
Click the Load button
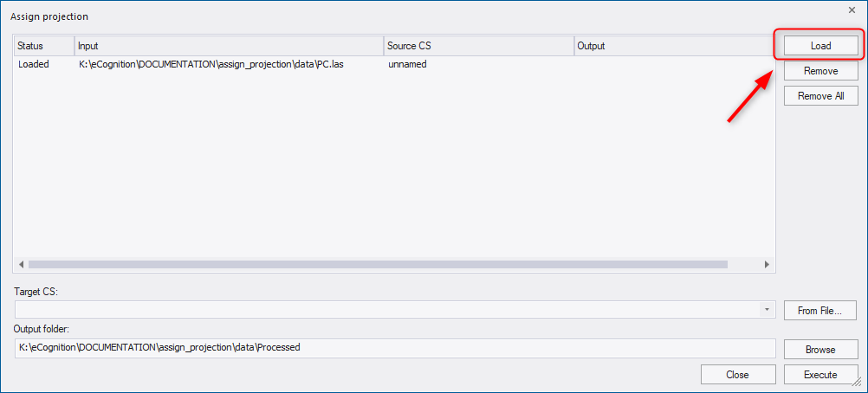click(821, 46)
